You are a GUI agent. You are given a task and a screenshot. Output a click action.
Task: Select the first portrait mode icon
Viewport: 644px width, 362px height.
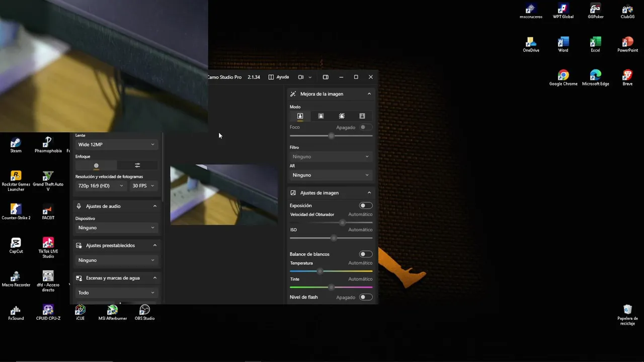pyautogui.click(x=300, y=116)
